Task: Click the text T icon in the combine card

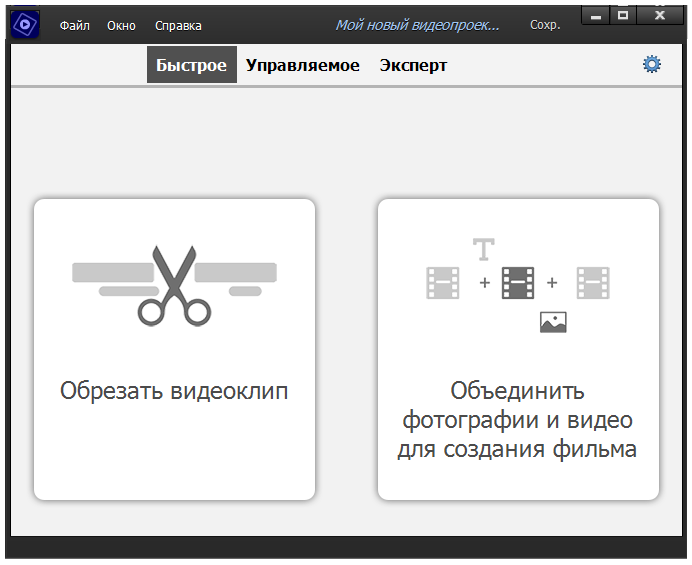Action: pos(484,249)
